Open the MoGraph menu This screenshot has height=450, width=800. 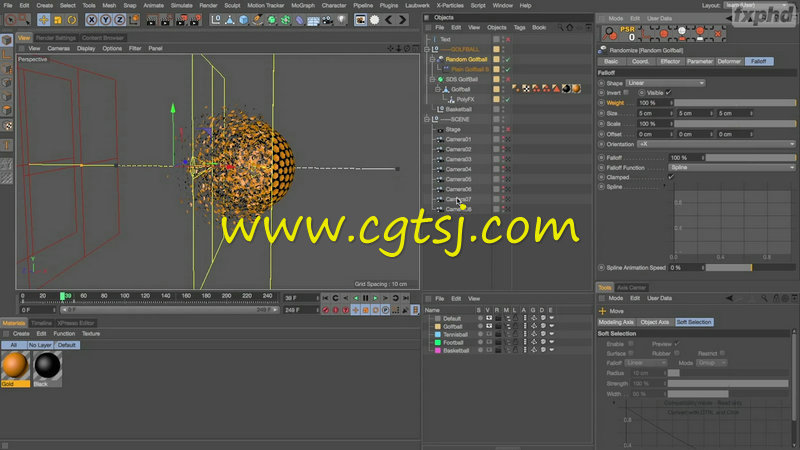click(x=303, y=6)
